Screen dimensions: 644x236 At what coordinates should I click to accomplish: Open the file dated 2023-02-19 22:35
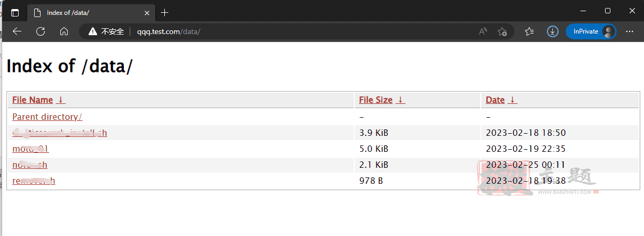tap(30, 149)
